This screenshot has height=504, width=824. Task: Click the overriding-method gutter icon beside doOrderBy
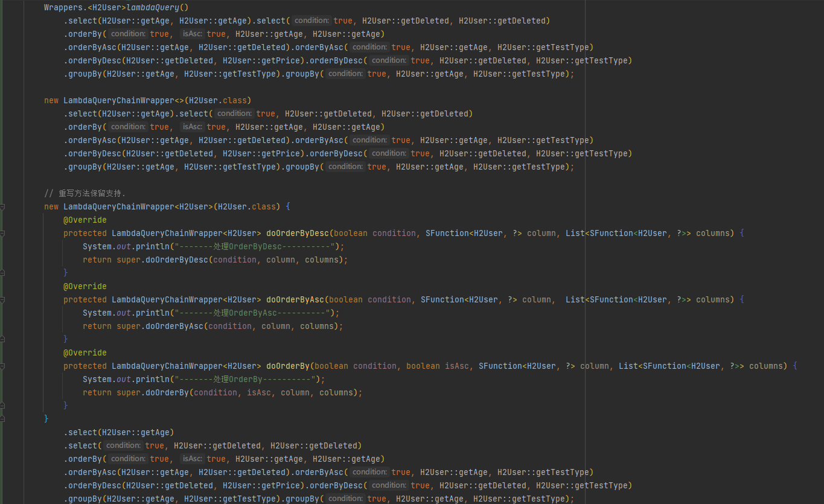click(3, 366)
